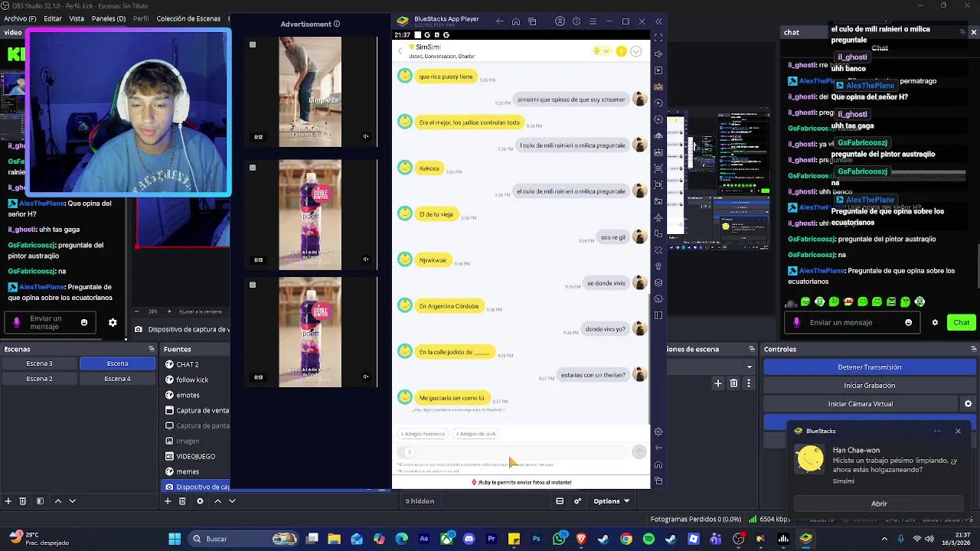Open OBS Editar menu
980x551 pixels.
(x=52, y=18)
